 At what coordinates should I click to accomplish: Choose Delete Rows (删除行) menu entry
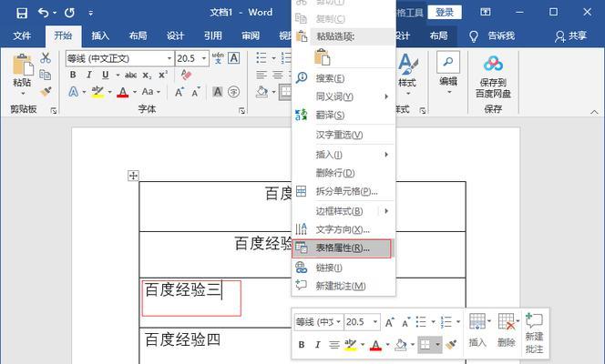(x=344, y=173)
